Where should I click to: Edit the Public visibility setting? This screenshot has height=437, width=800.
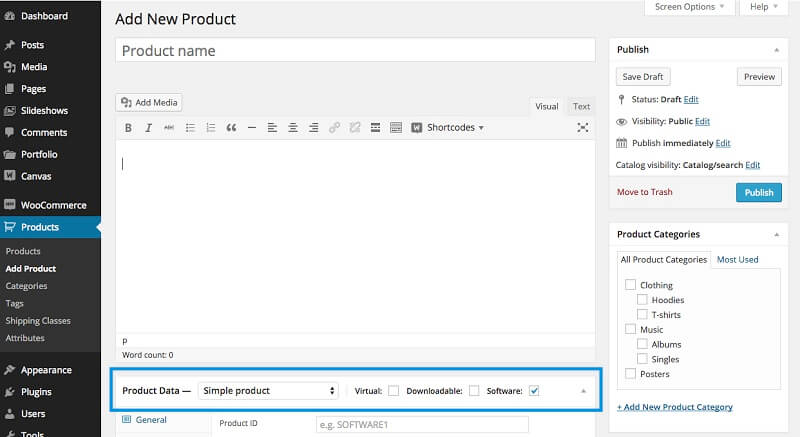point(703,121)
